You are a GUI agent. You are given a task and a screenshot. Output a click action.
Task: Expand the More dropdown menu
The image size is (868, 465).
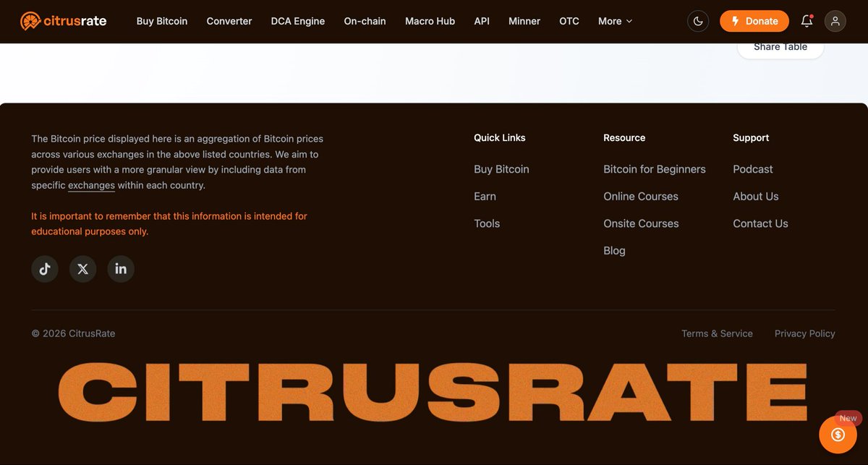(616, 21)
